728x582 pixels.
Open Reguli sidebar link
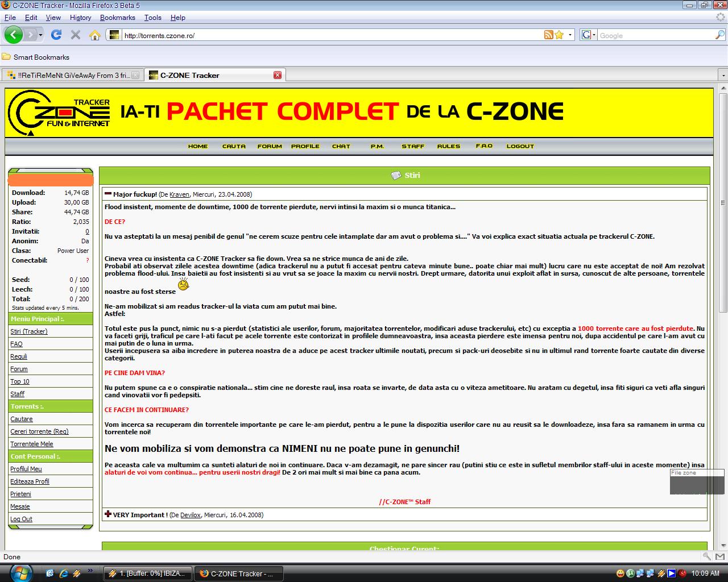click(19, 356)
